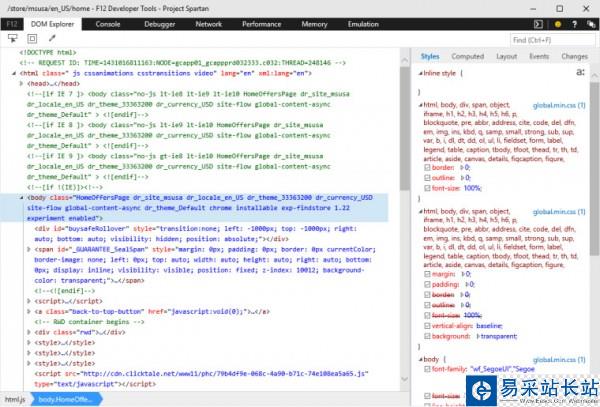Viewport: 600px width, 407px height.
Task: Select the Layout pane tab
Action: click(x=507, y=57)
